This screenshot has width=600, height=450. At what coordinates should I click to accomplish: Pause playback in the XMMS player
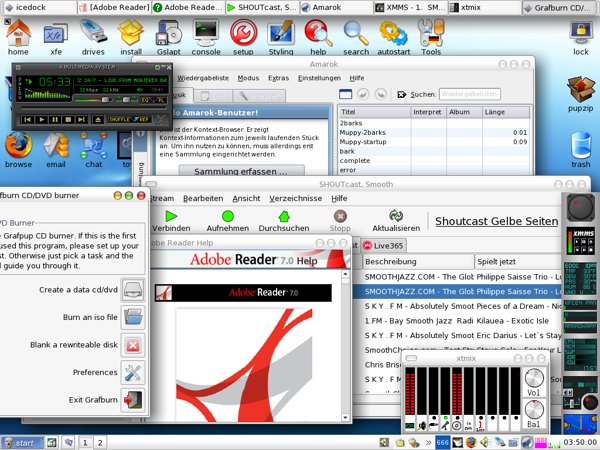(x=55, y=120)
